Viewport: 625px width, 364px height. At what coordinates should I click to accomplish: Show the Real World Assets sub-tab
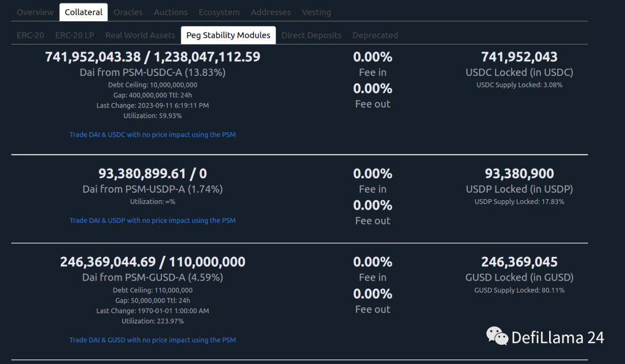140,35
